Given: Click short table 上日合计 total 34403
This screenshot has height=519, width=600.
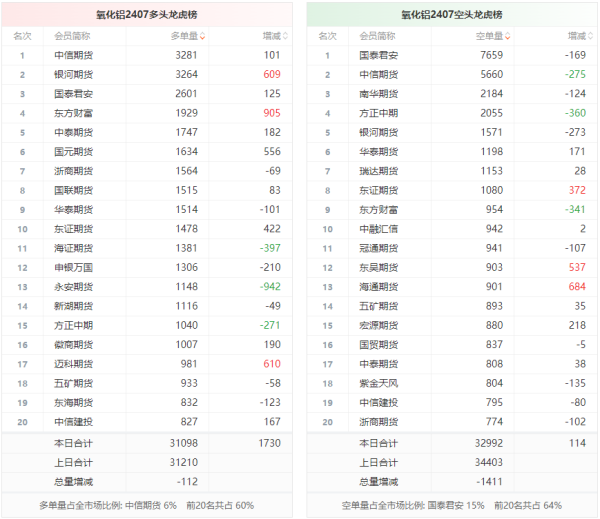Looking at the screenshot, I should pyautogui.click(x=489, y=462).
